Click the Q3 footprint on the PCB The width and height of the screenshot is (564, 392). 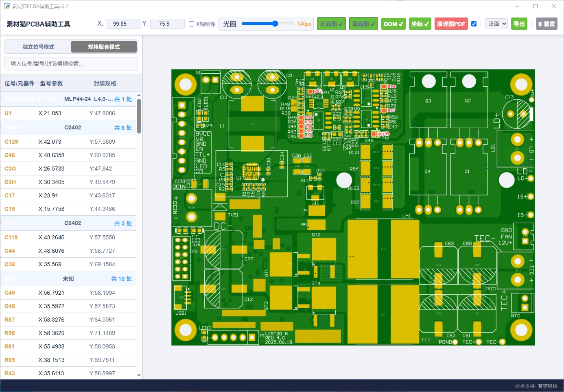tap(428, 100)
